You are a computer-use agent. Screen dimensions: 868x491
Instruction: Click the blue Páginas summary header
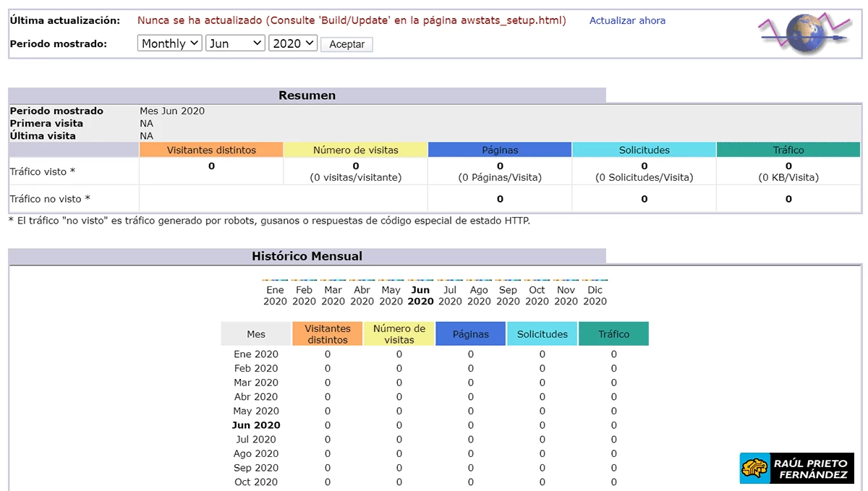coord(500,150)
